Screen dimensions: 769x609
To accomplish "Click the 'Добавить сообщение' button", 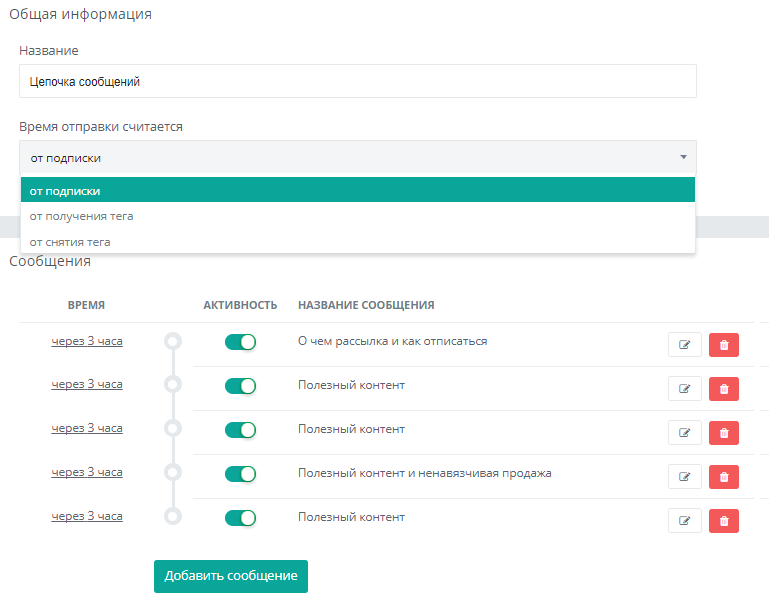I will pos(231,576).
